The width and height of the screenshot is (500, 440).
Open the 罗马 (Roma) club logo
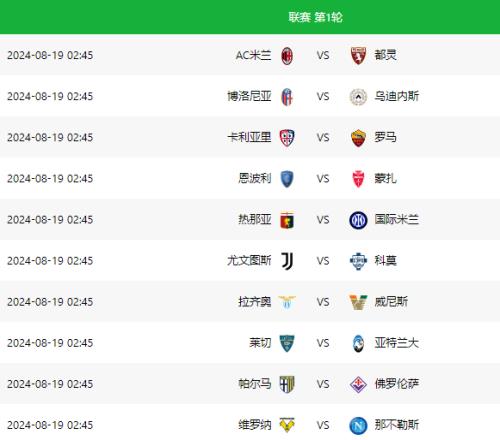(358, 138)
